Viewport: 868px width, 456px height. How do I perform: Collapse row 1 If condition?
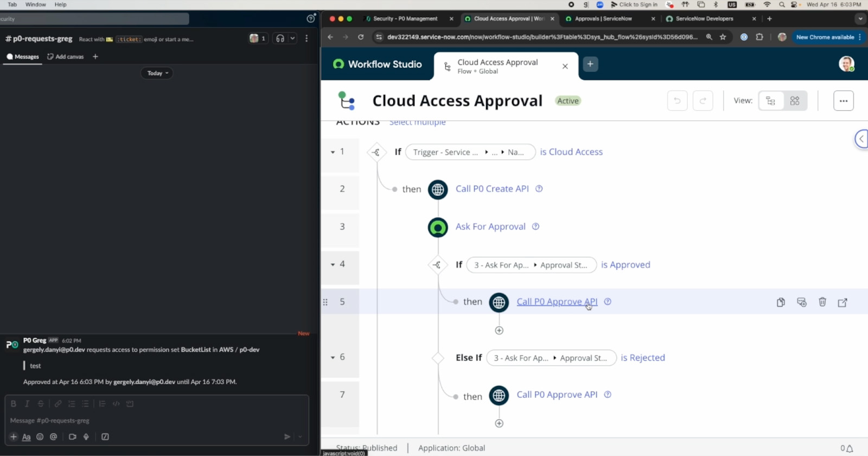(x=333, y=152)
